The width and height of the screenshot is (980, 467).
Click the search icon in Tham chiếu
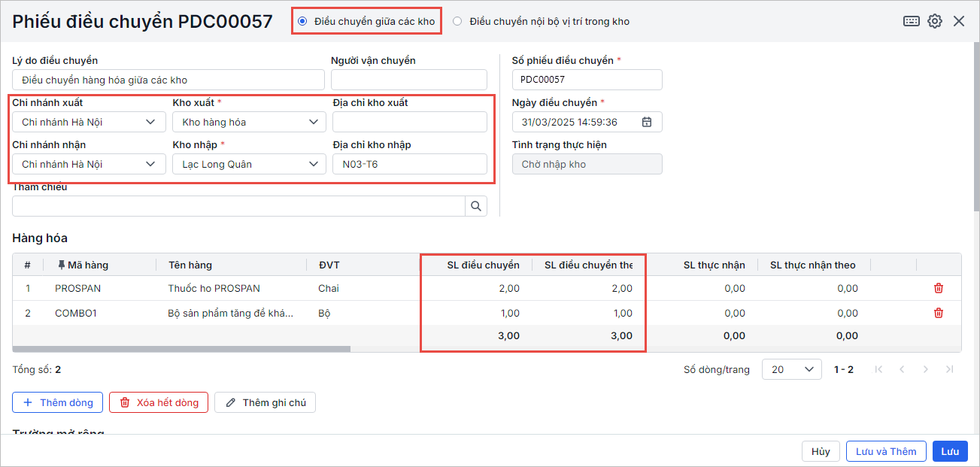pos(476,205)
